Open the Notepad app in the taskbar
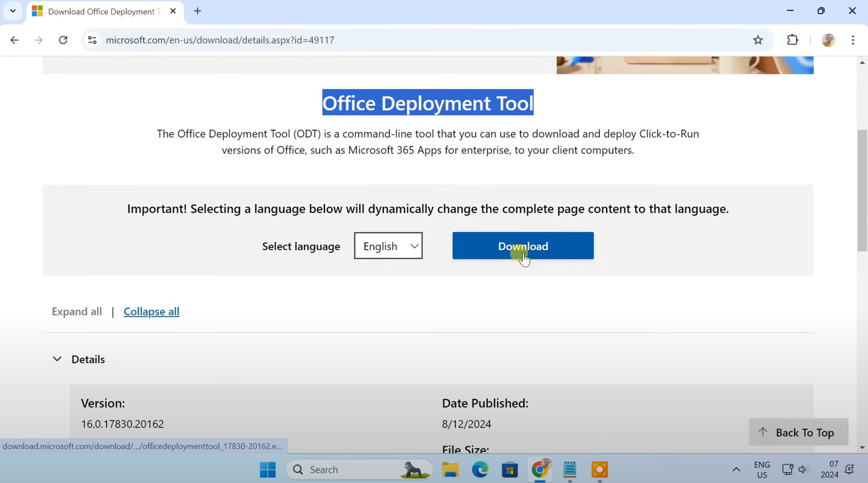This screenshot has height=483, width=868. (570, 469)
